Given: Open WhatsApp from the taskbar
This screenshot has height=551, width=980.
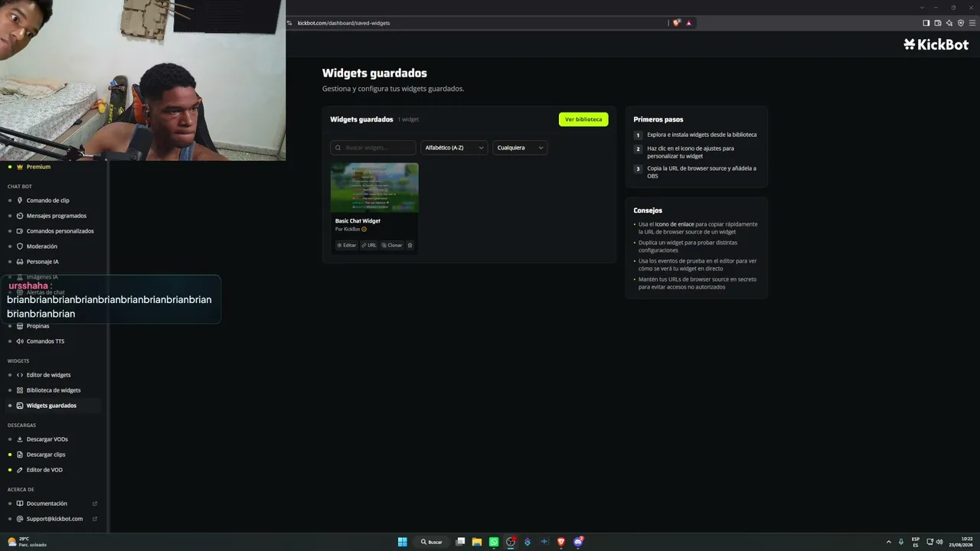Looking at the screenshot, I should [494, 542].
